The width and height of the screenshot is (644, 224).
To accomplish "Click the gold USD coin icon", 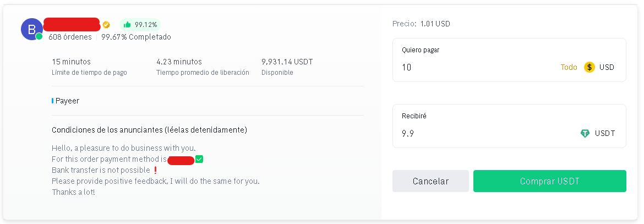I will tap(590, 67).
